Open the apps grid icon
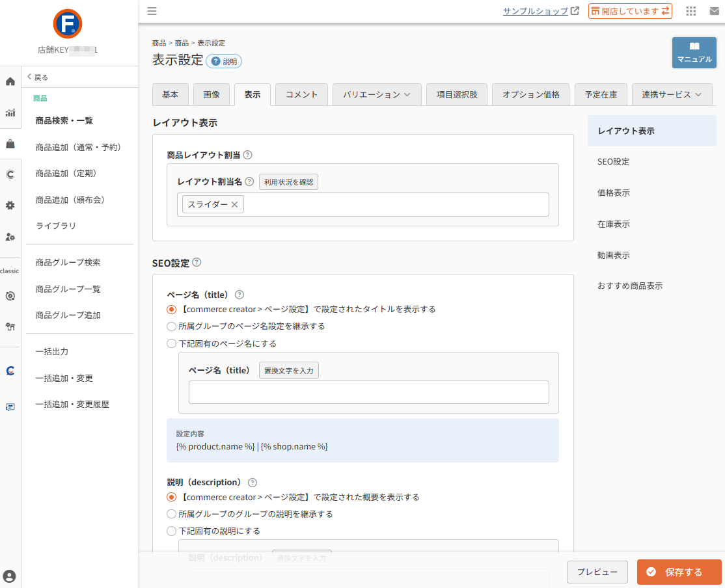The height and width of the screenshot is (588, 725). [691, 11]
